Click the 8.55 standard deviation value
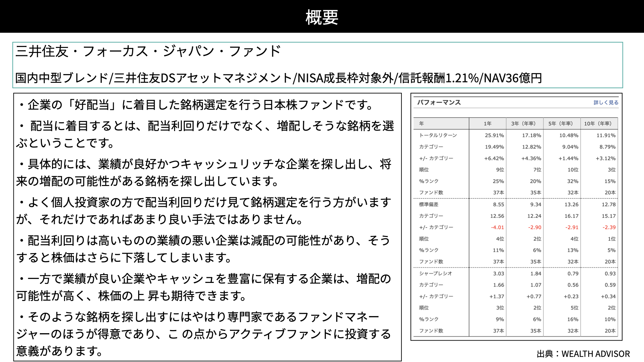The height and width of the screenshot is (362, 644). [498, 204]
